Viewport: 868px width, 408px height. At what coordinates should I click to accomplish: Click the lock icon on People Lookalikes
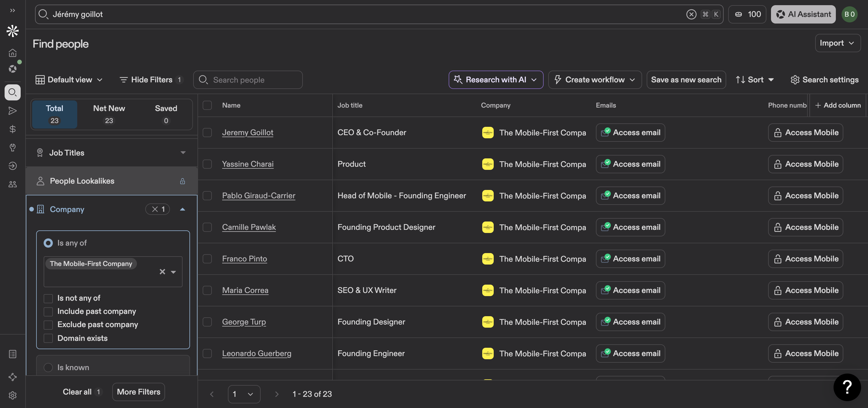[x=182, y=181]
